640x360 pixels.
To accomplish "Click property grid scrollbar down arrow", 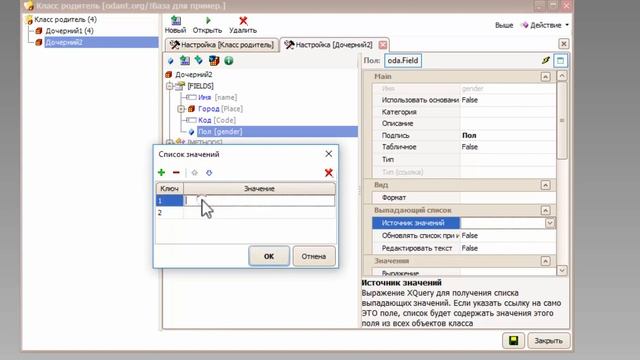I will coord(562,270).
